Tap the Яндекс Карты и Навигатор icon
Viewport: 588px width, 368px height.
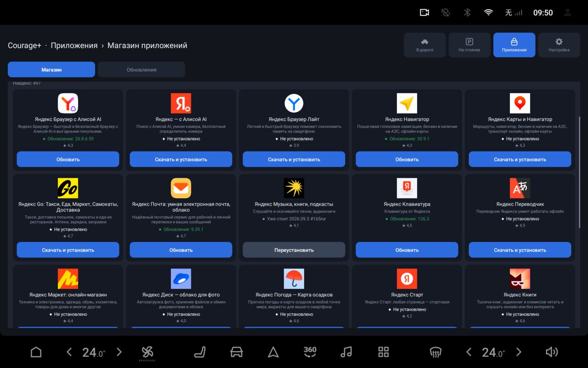pyautogui.click(x=520, y=103)
